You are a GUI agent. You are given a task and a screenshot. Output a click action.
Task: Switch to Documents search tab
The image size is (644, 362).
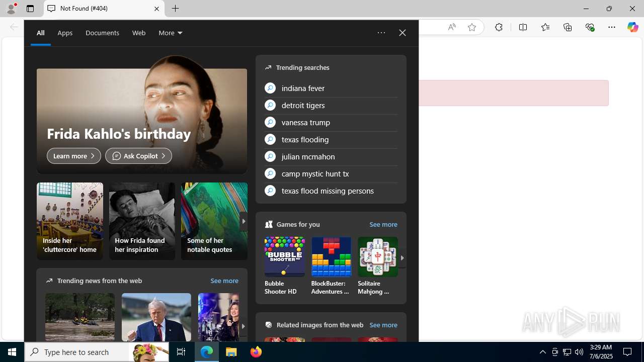pos(102,33)
